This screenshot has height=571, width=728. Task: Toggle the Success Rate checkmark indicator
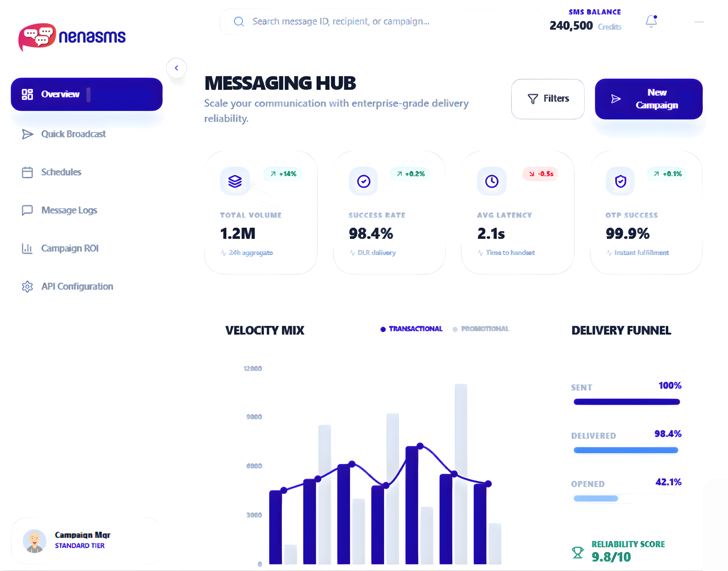pos(363,181)
